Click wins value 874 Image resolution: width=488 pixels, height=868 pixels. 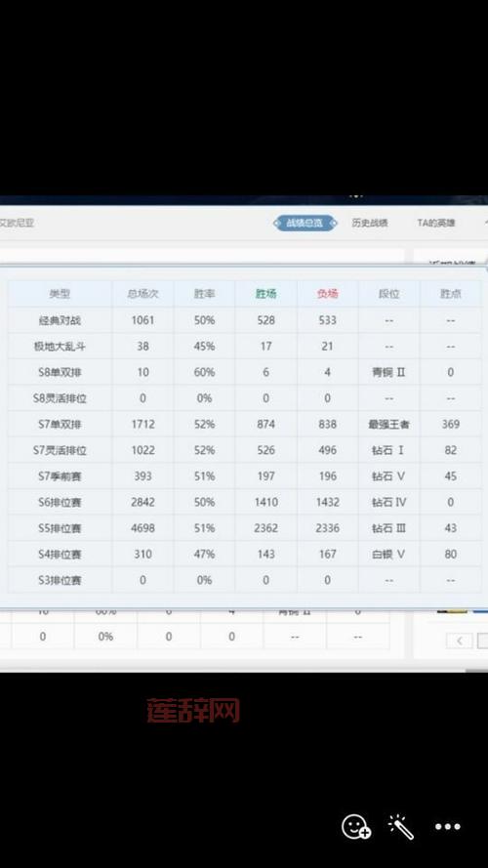(265, 424)
